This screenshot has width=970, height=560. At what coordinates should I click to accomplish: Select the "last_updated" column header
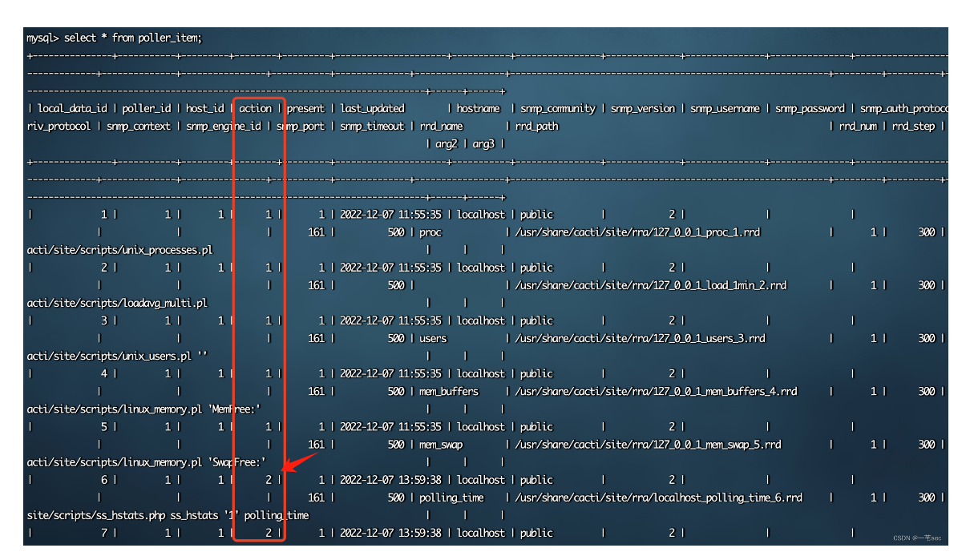(373, 108)
